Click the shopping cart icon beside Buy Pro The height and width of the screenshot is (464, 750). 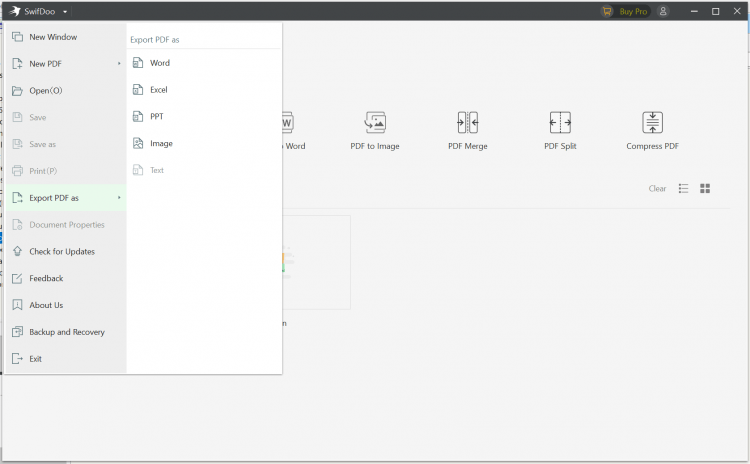coord(607,11)
